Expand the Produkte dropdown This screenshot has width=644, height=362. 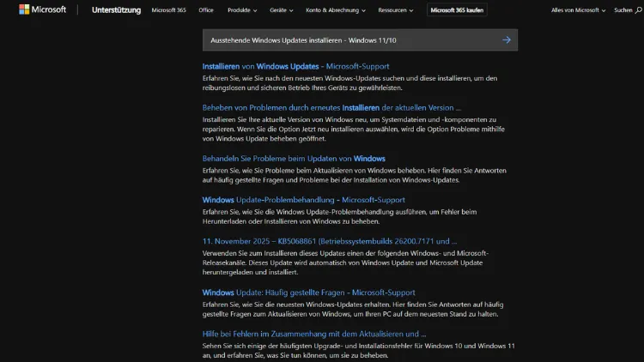242,10
